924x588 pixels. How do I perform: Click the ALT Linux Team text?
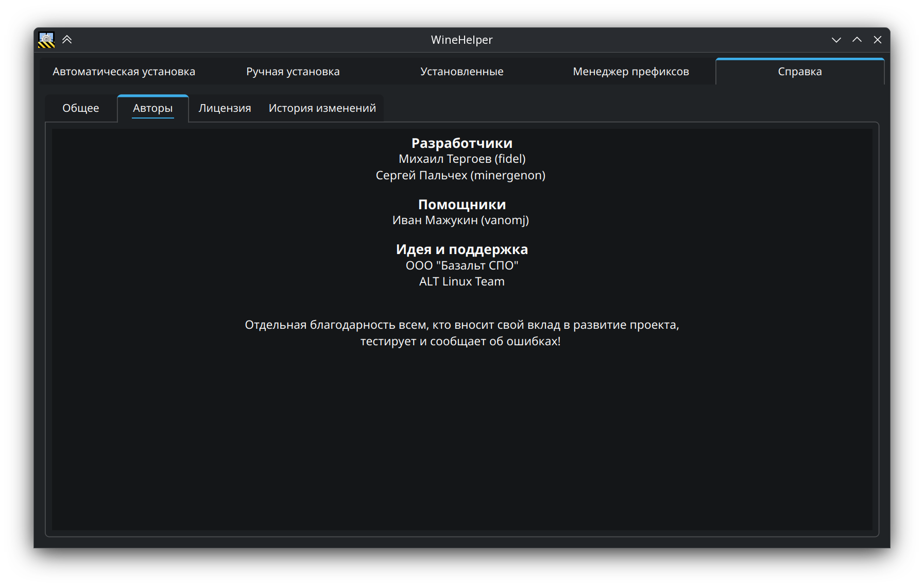[461, 281]
